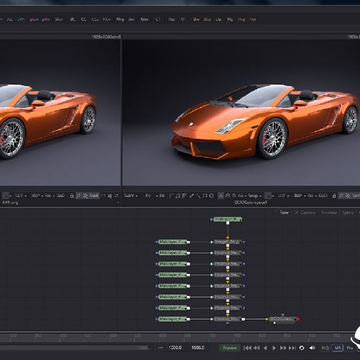Image resolution: width=360 pixels, height=360 pixels.
Task: Toggle HiQ high quality mode
Action: [325, 348]
